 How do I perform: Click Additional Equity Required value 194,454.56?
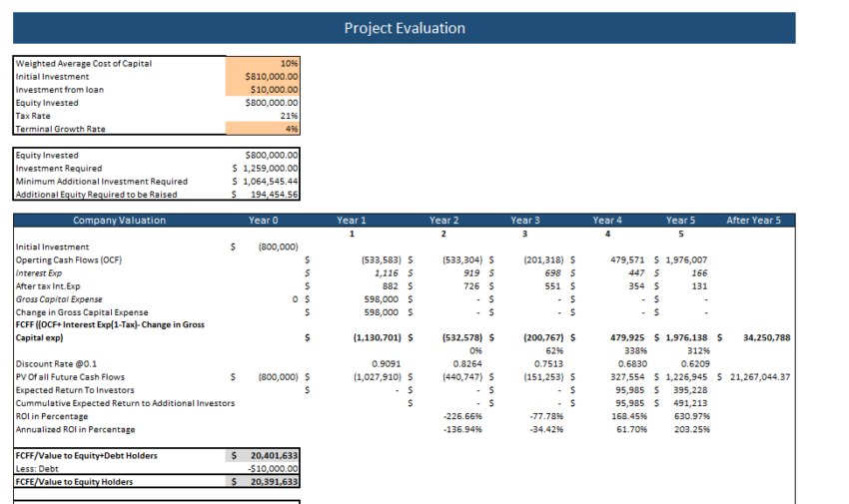[274, 195]
